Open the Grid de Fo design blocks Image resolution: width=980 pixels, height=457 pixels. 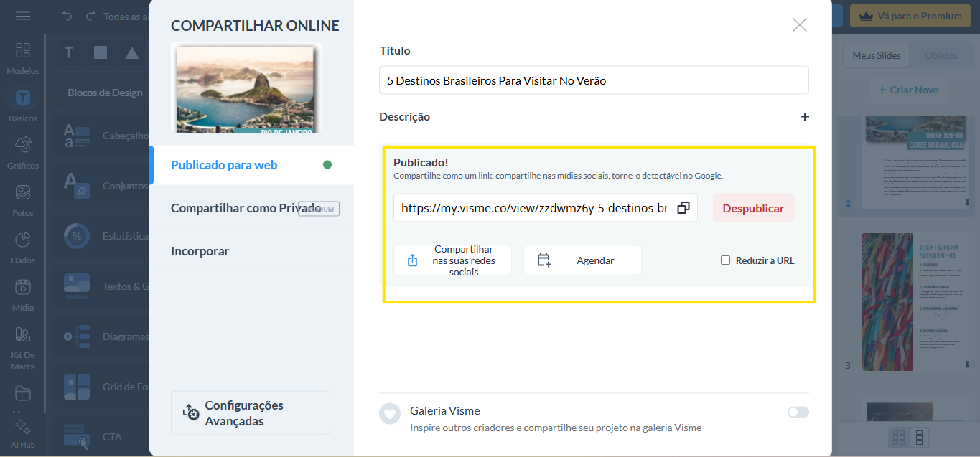click(x=103, y=387)
